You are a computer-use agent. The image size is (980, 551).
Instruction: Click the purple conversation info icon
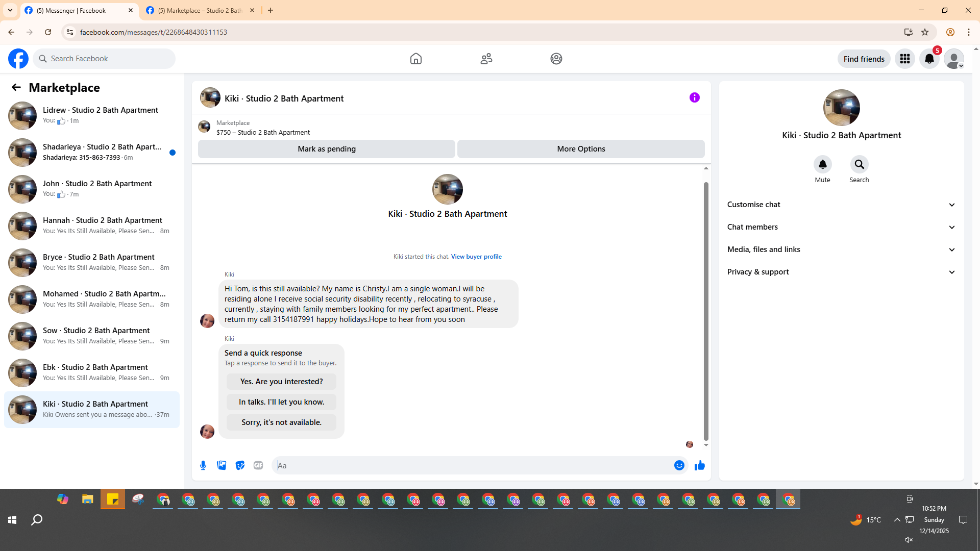[x=694, y=97]
